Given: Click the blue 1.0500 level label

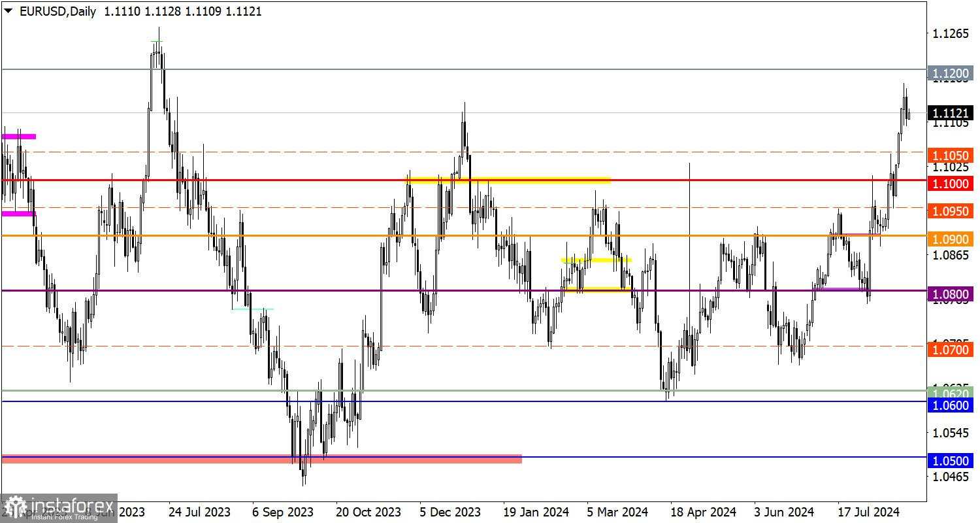Looking at the screenshot, I should coord(951,461).
